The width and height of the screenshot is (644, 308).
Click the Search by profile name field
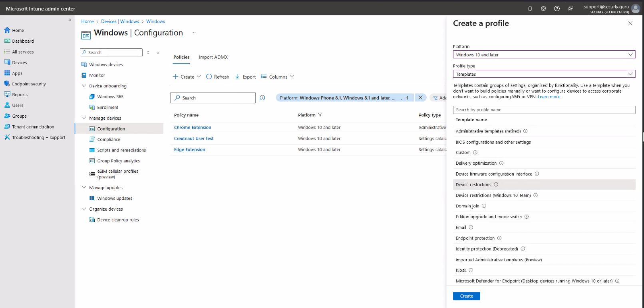[x=544, y=110]
